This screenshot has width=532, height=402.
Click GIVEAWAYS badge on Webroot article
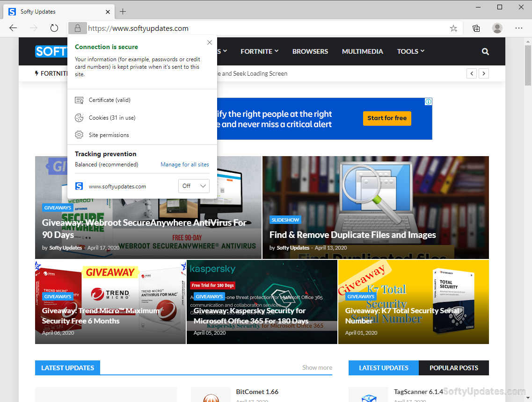(x=58, y=208)
